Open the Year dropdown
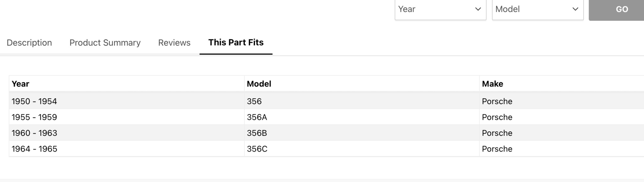Viewport: 644px width, 182px height. coord(440,9)
